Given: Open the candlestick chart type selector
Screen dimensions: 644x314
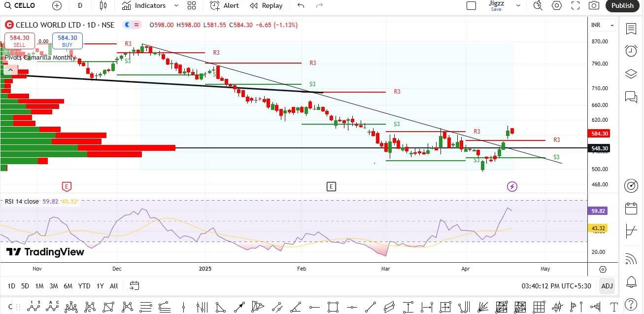Looking at the screenshot, I should pos(103,5).
